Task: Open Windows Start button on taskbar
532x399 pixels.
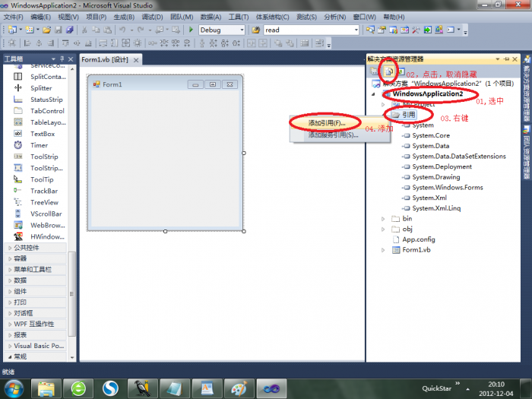Action: (13, 389)
